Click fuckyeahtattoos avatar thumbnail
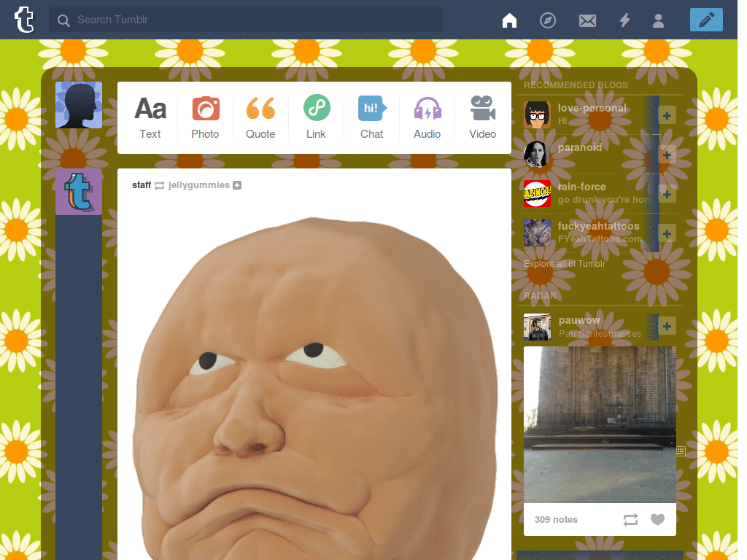 click(538, 233)
